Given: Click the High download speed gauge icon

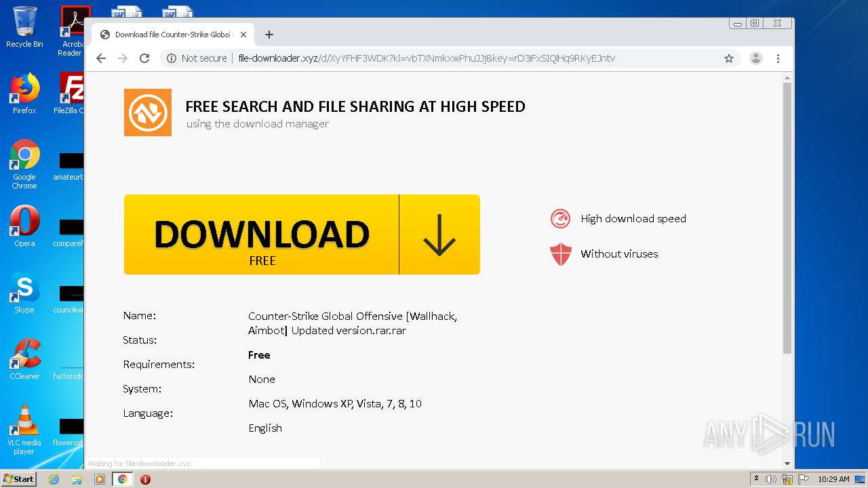Looking at the screenshot, I should [x=560, y=219].
